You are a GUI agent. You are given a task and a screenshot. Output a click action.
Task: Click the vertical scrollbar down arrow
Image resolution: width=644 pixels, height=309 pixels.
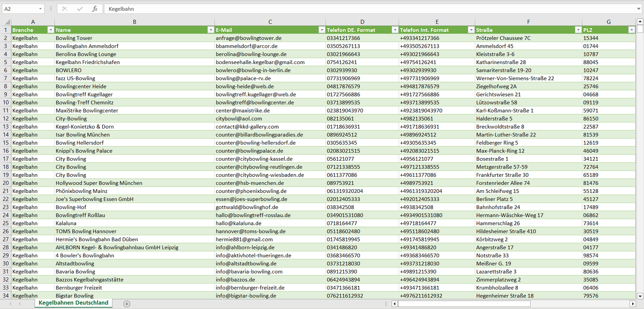(640, 296)
